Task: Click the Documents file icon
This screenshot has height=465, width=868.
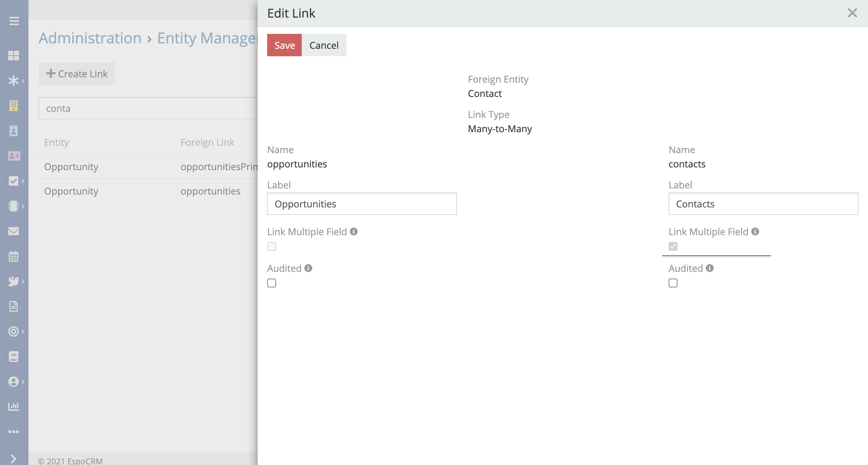Action: [x=14, y=306]
